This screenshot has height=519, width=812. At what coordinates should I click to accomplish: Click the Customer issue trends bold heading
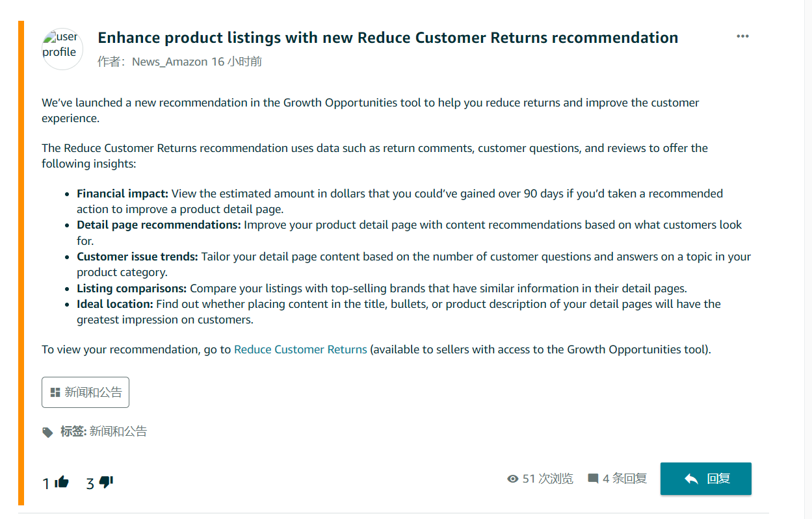pos(137,257)
